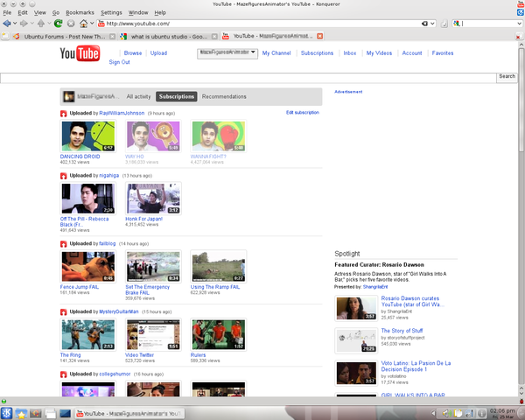Open the Fence Jump FAIL thumbnail
Screen dimensions: 525x420
(x=88, y=267)
